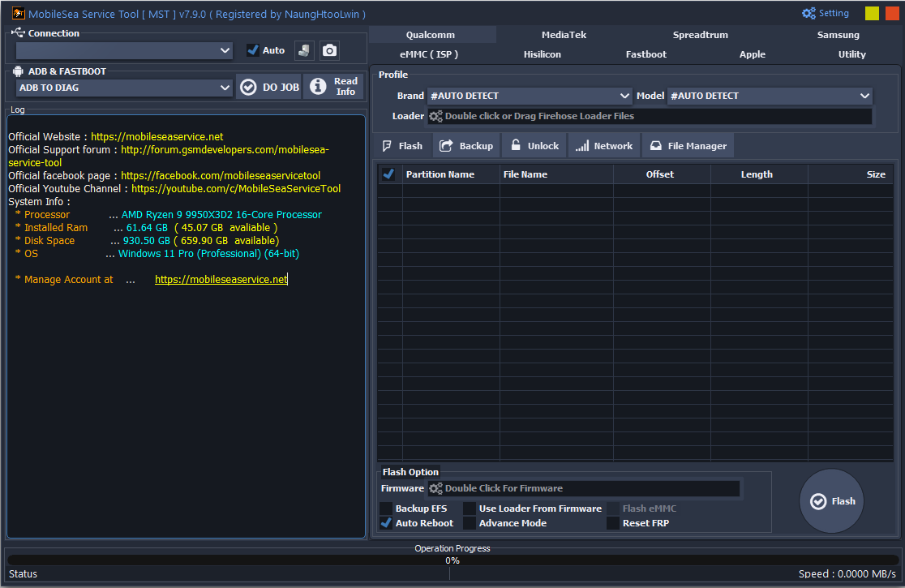Click the round Flash button checkmark icon

click(818, 501)
